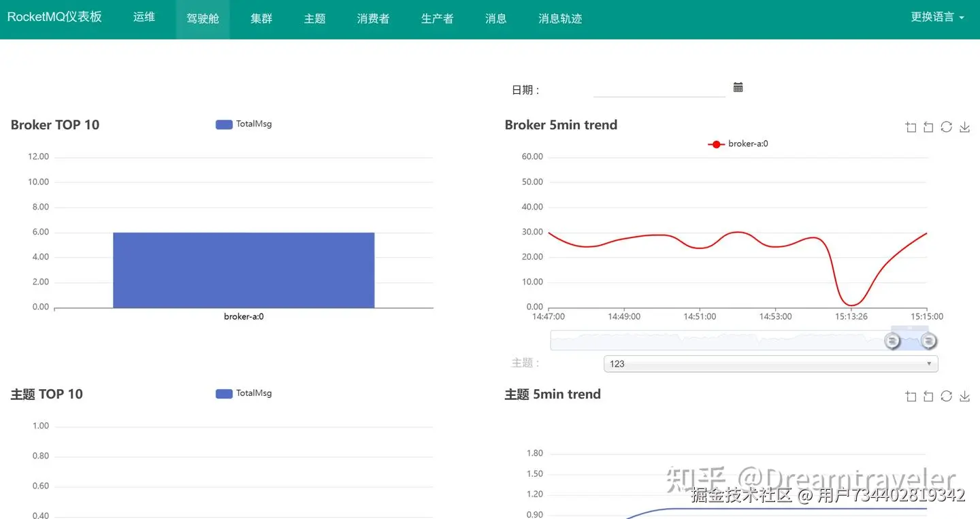This screenshot has height=519, width=980.
Task: Click the right handle of the time zoom slider
Action: [x=928, y=340]
